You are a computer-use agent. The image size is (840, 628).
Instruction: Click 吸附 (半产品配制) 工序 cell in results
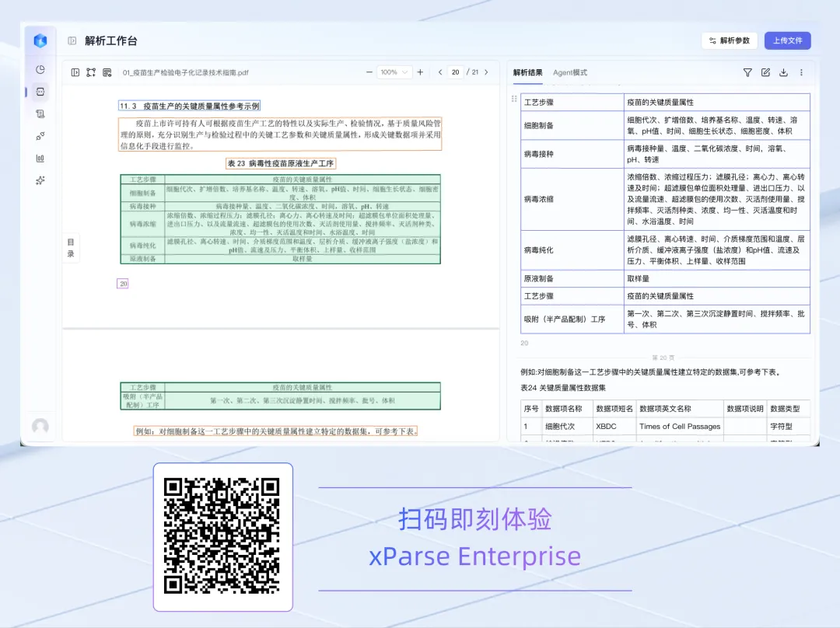click(572, 319)
